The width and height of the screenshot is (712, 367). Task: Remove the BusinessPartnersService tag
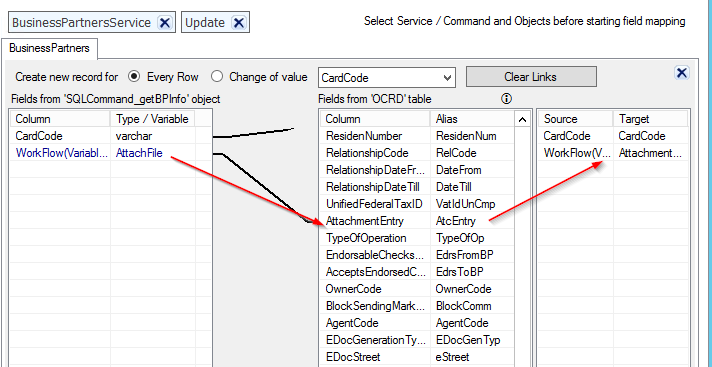pos(164,23)
